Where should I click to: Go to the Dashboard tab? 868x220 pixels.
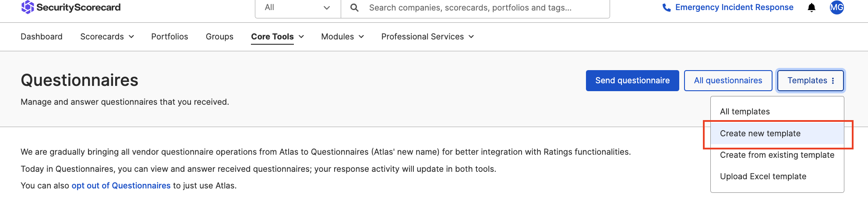(42, 37)
